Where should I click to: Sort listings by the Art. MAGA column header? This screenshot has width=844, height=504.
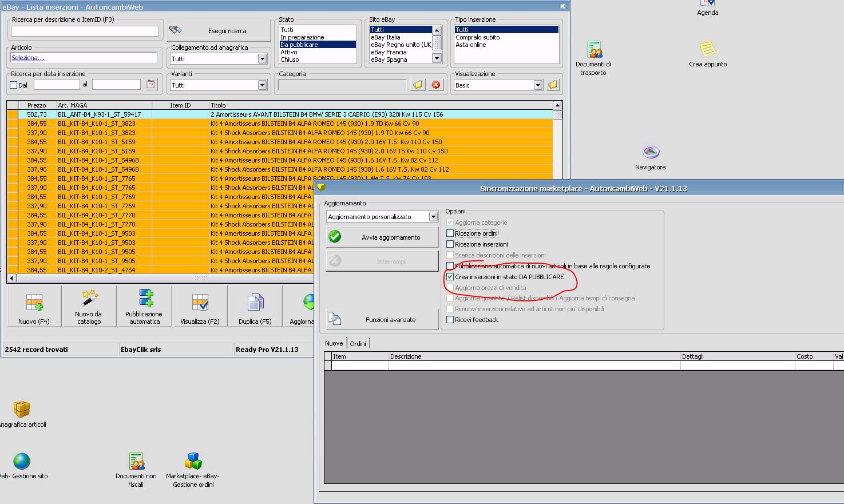[x=104, y=105]
